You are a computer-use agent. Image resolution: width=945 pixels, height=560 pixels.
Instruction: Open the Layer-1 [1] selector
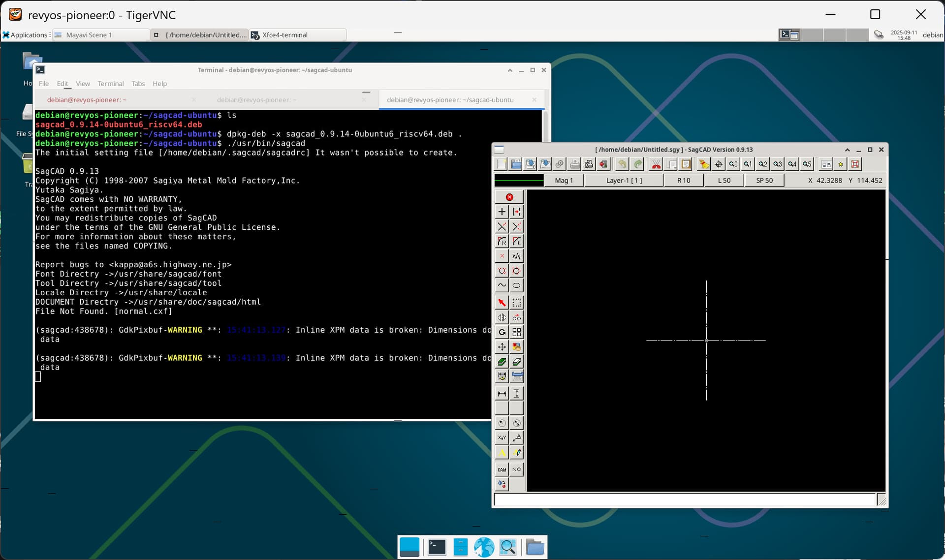coord(624,181)
